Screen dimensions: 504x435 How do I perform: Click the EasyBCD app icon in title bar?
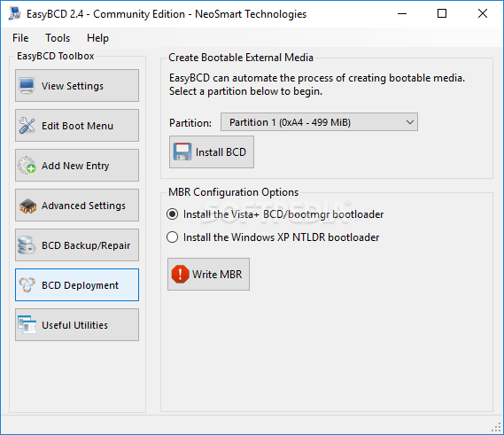click(x=15, y=13)
